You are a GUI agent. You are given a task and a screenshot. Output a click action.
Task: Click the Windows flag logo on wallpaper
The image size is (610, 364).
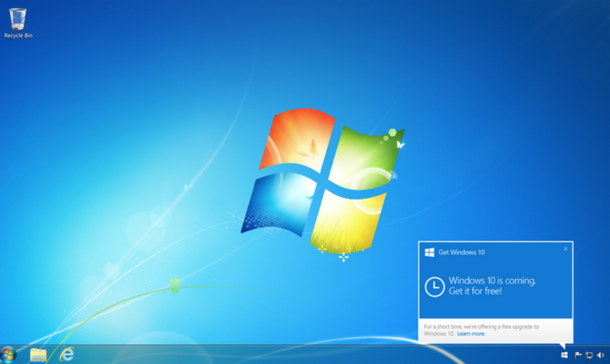pos(323,181)
